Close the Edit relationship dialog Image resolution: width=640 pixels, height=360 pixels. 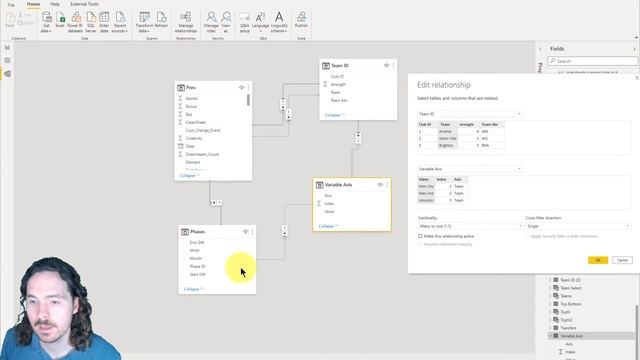click(637, 78)
